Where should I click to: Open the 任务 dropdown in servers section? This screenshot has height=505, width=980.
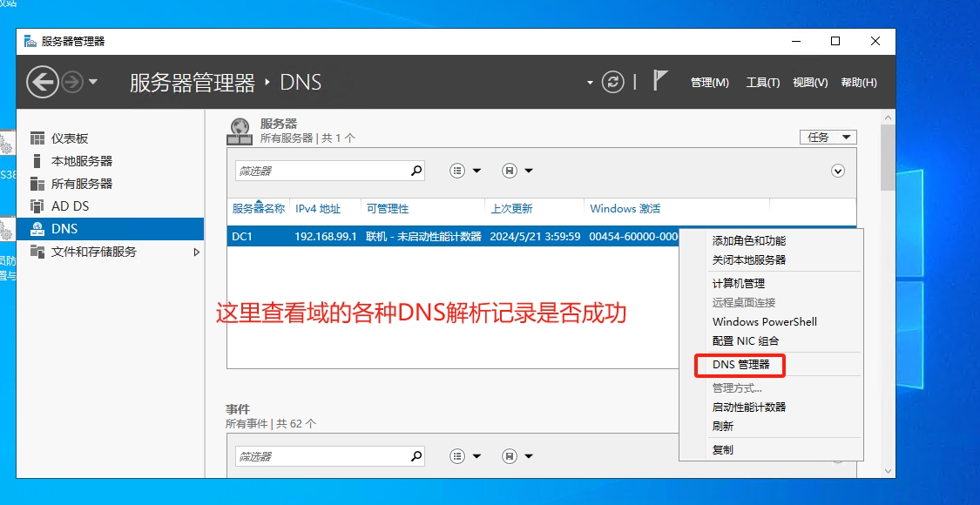pos(828,138)
